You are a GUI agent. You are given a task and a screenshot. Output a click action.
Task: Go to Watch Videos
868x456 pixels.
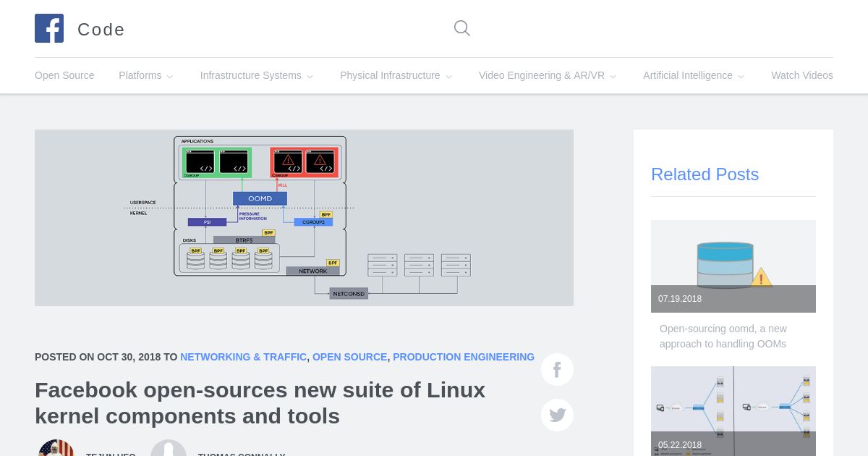pyautogui.click(x=802, y=75)
